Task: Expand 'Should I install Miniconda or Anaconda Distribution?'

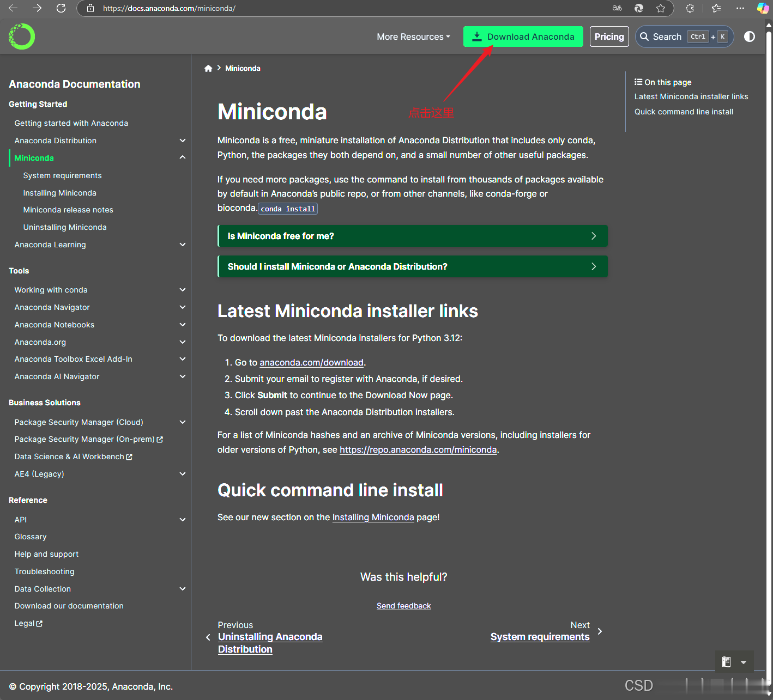Action: [x=413, y=266]
